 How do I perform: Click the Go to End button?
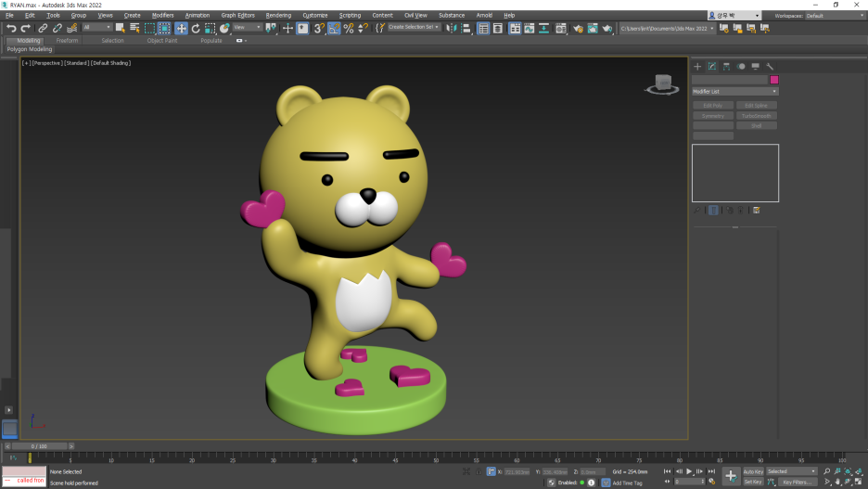(711, 471)
